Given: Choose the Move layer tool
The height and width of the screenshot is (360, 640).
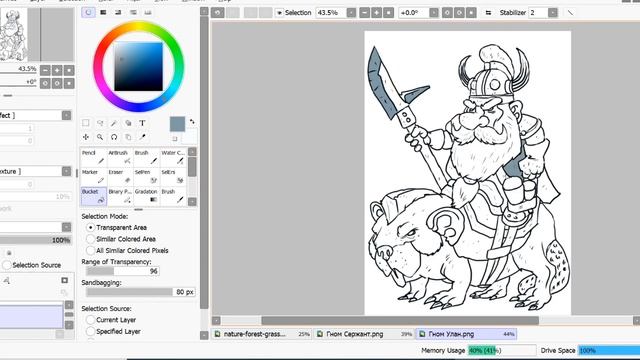Looking at the screenshot, I should click(86, 137).
